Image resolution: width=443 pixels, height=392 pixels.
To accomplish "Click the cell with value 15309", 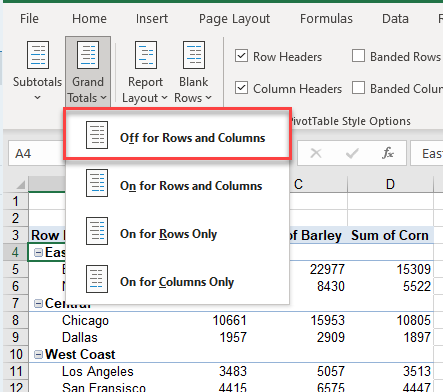I will pyautogui.click(x=414, y=269).
